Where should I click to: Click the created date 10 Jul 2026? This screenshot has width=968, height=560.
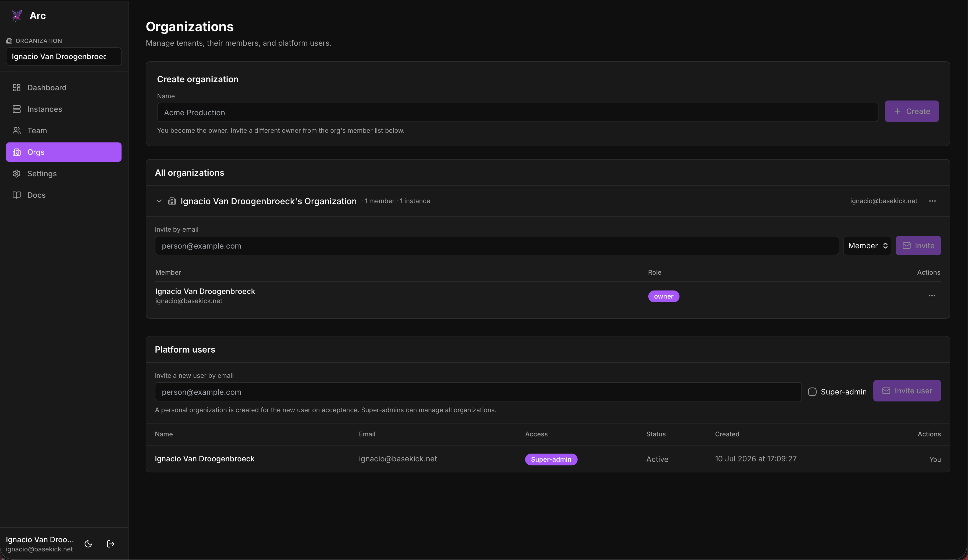[x=756, y=459]
